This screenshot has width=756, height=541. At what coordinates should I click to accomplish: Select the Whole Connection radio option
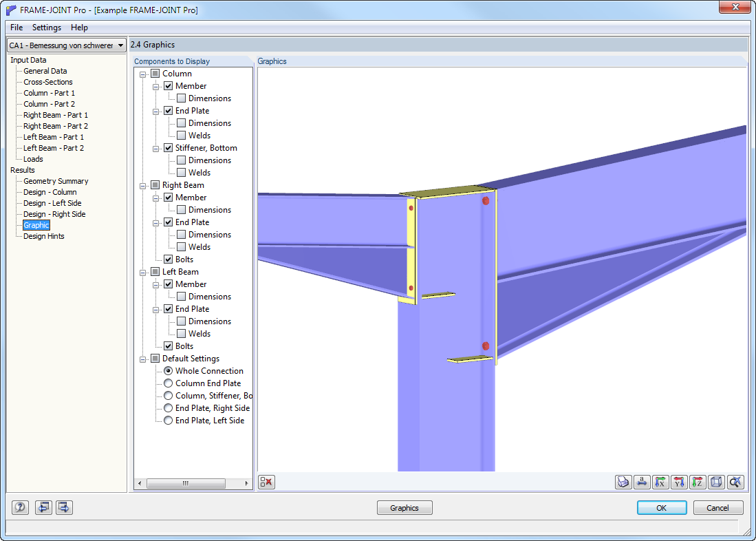pos(169,370)
